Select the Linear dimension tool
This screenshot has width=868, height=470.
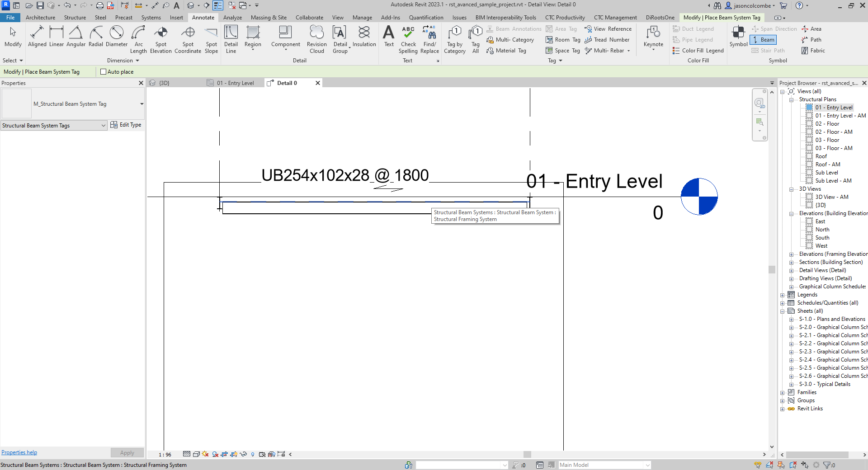click(x=57, y=37)
